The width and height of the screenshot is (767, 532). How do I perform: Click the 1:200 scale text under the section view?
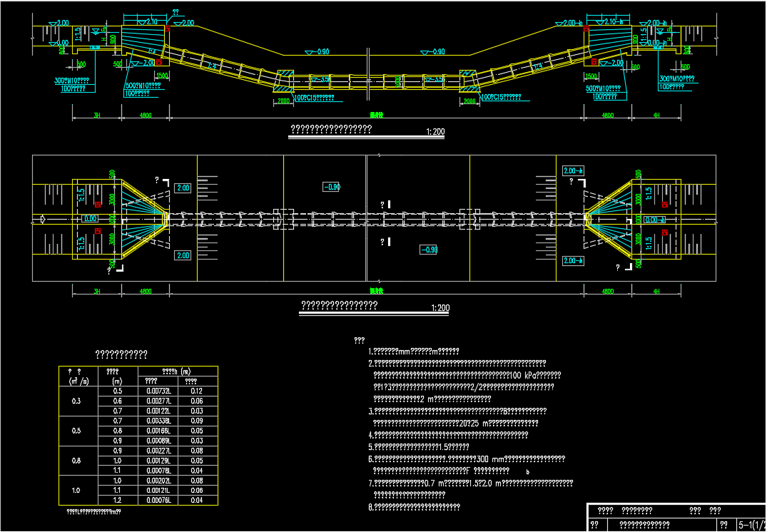coord(435,132)
